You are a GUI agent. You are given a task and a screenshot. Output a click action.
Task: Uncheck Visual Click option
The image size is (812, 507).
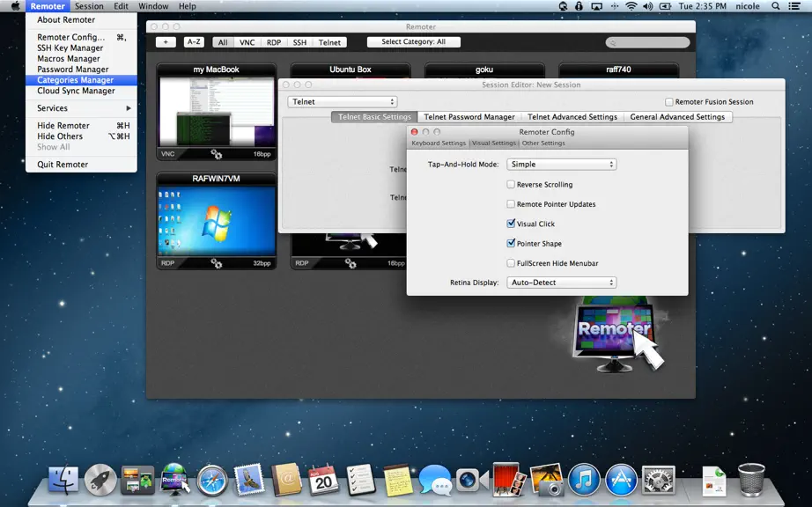coord(511,224)
